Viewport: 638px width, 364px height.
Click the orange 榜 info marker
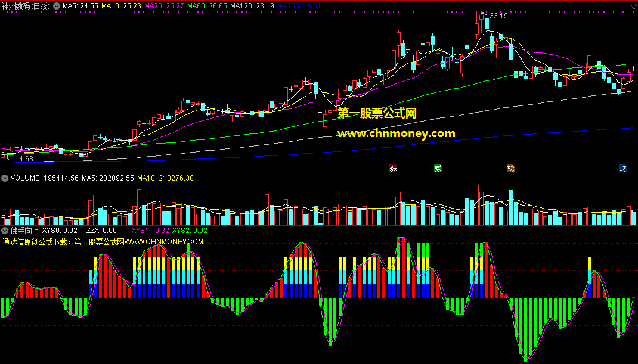510,169
